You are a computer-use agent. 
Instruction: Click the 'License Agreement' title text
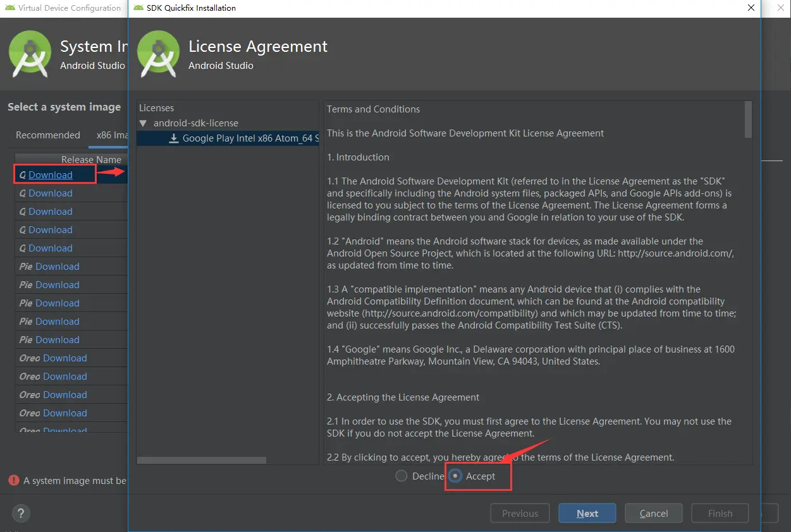click(x=258, y=46)
